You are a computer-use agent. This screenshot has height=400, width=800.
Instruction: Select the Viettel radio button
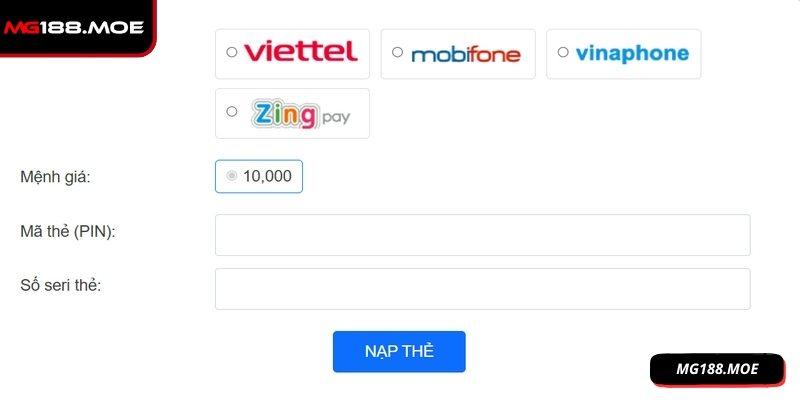(232, 52)
